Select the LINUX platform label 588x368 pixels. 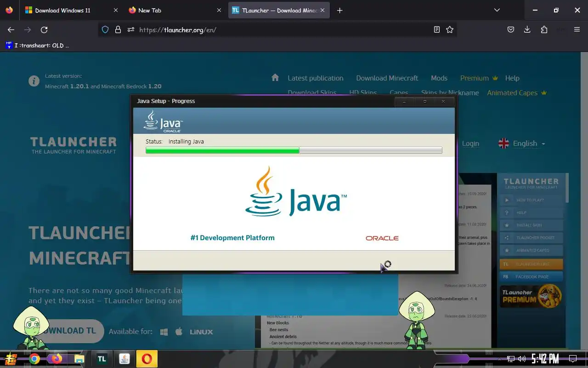(x=201, y=332)
